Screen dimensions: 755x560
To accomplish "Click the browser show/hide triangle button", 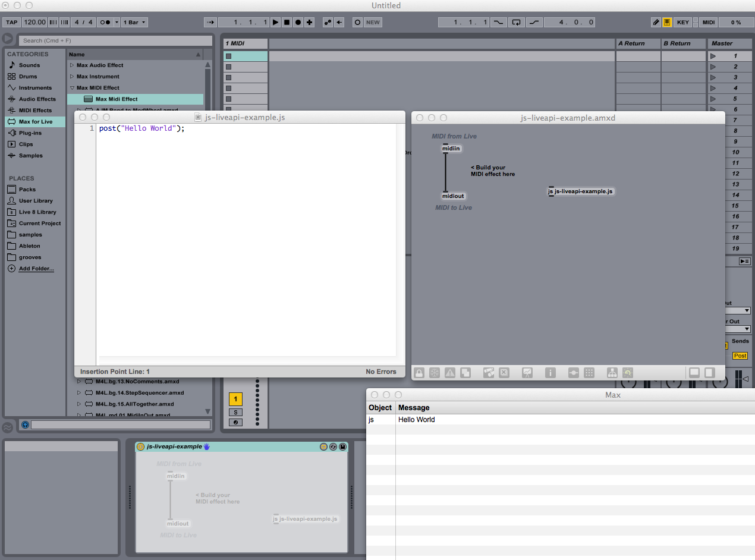I will pos(8,39).
